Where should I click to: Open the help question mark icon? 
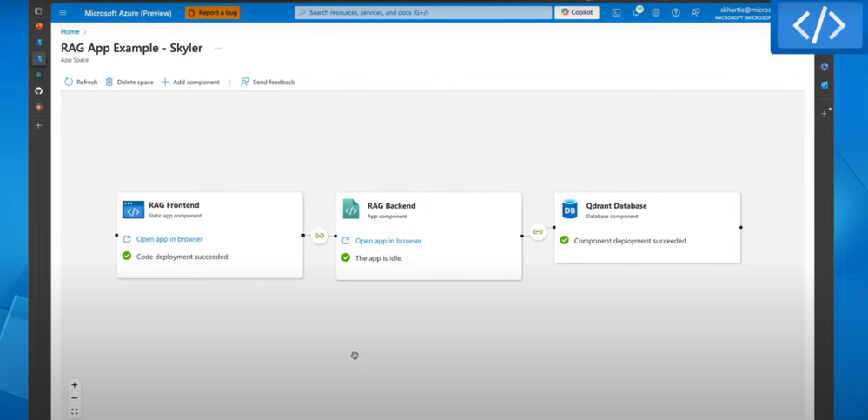click(x=675, y=12)
